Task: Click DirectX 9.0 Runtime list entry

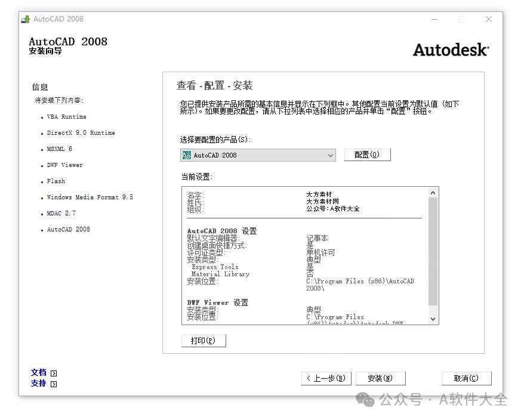Action: pos(81,133)
